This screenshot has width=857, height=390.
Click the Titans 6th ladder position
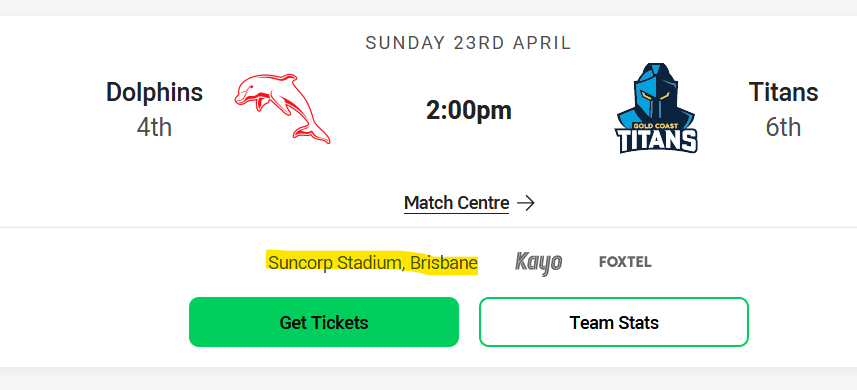(x=783, y=127)
